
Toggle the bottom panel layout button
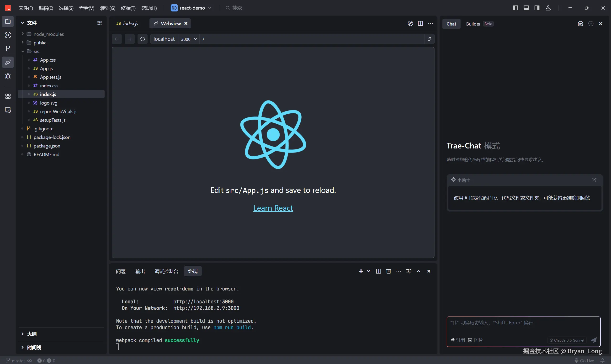(526, 8)
